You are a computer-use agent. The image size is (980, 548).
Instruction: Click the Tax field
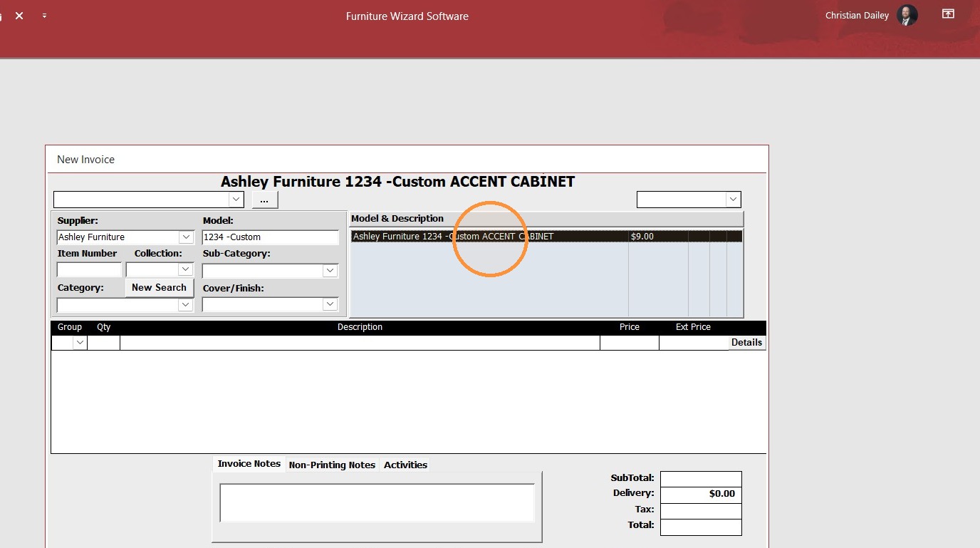[x=701, y=511]
